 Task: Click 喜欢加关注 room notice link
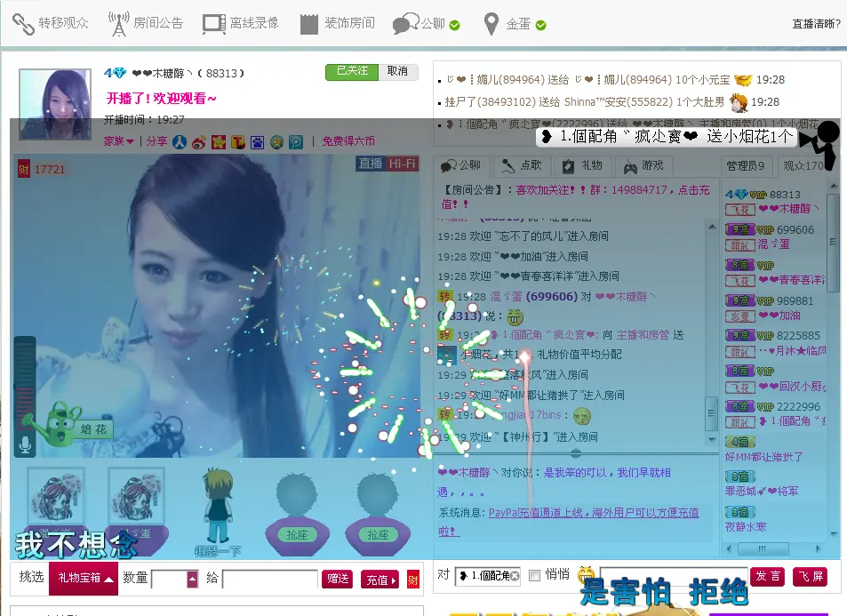[546, 189]
